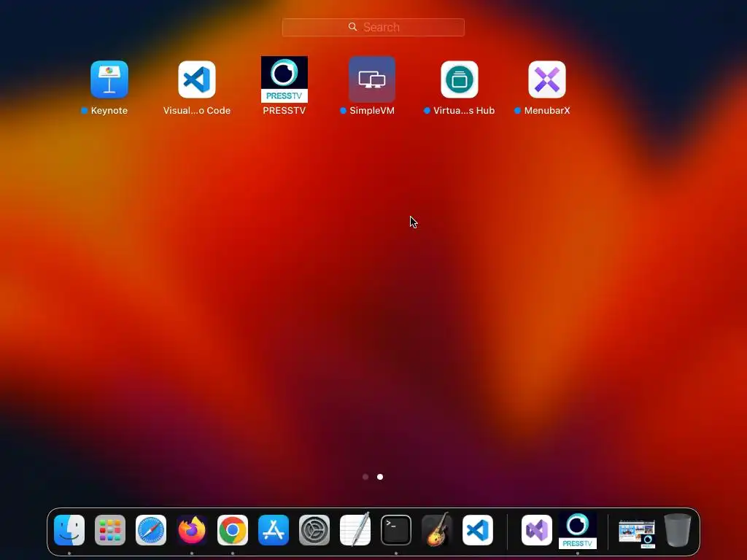Open Google Chrome from the Dock
The image size is (747, 560).
coord(233,530)
